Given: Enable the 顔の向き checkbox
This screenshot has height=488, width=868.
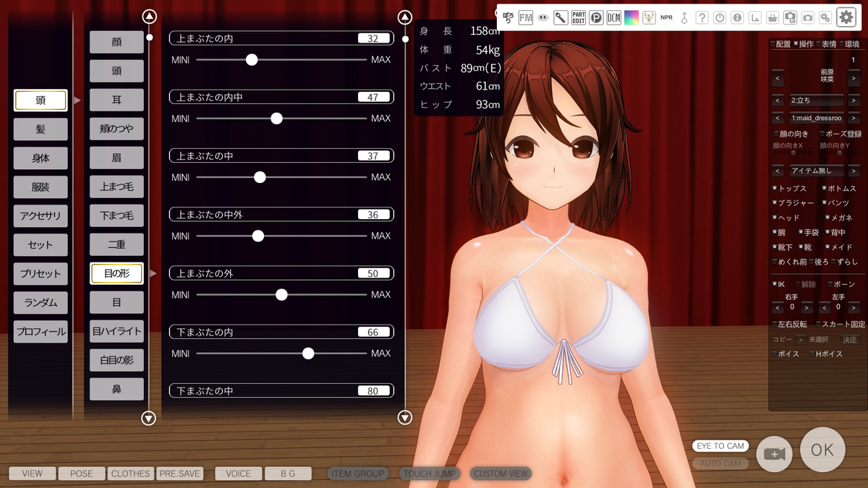Looking at the screenshot, I should 775,134.
